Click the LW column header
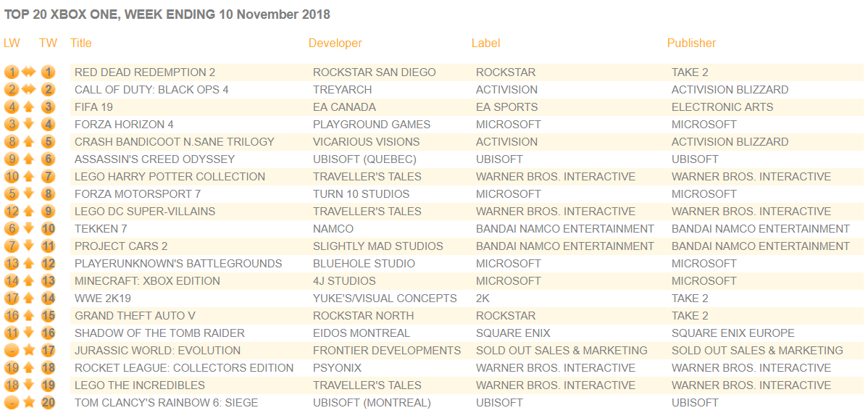Viewport: 868px width, 413px height. tap(12, 43)
